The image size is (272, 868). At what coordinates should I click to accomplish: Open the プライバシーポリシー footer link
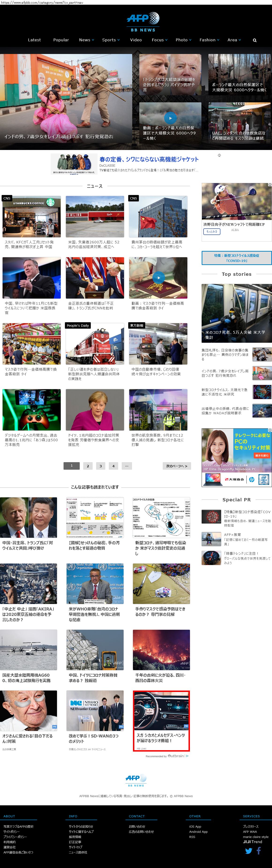tap(15, 837)
